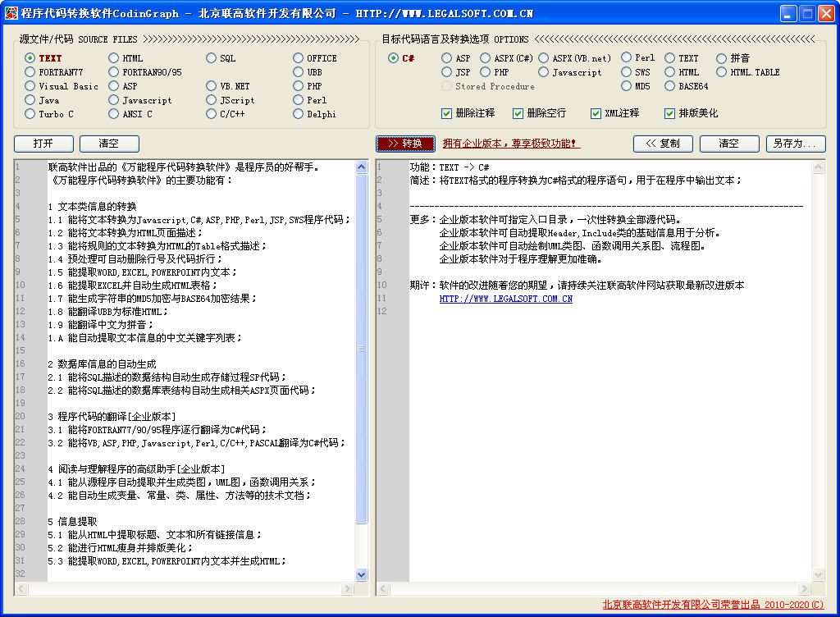Select Delphi in source languages list

[297, 114]
